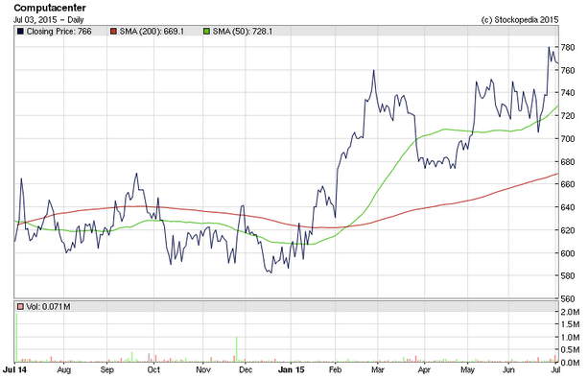
Task: Click the 'Feb' x-axis label
Action: (335, 369)
